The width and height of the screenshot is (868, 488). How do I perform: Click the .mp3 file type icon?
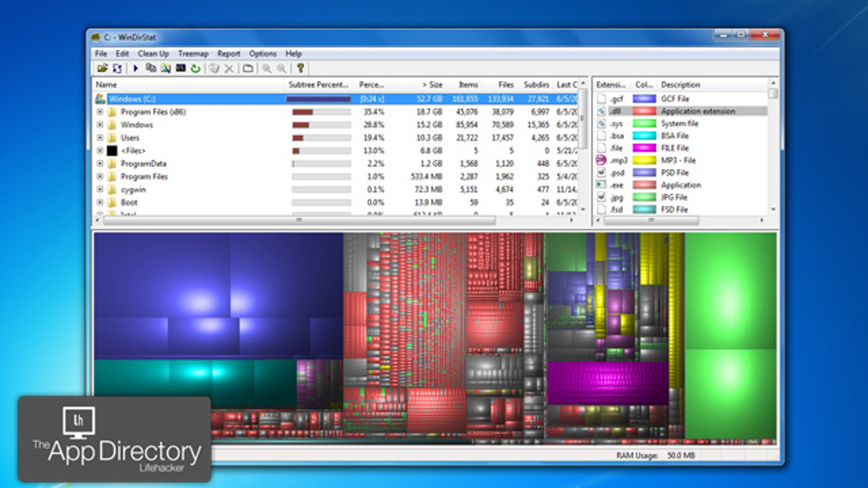point(601,160)
